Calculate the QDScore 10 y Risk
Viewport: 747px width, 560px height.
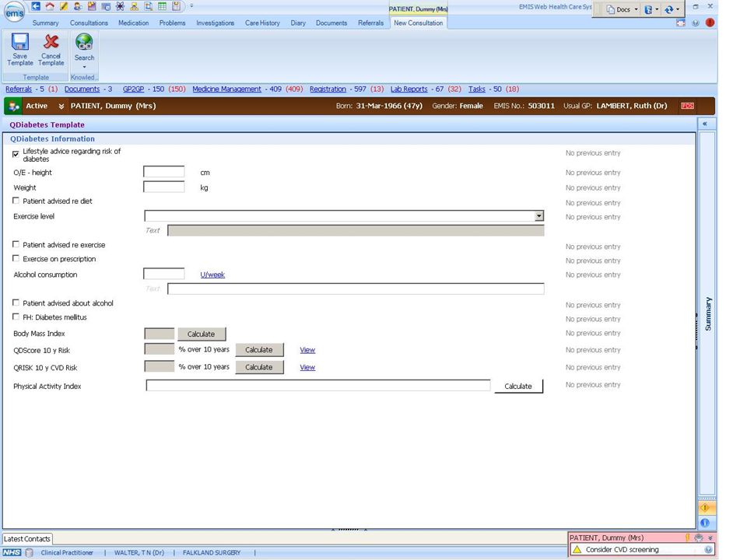(x=259, y=349)
